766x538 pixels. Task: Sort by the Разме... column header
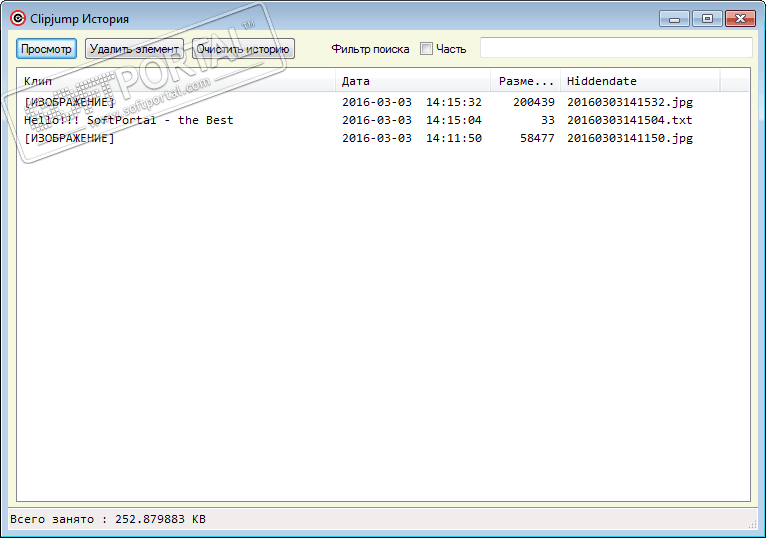click(x=526, y=81)
